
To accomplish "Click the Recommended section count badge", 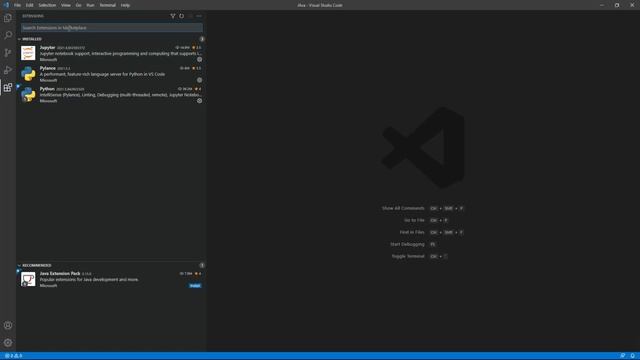I will tap(202, 265).
